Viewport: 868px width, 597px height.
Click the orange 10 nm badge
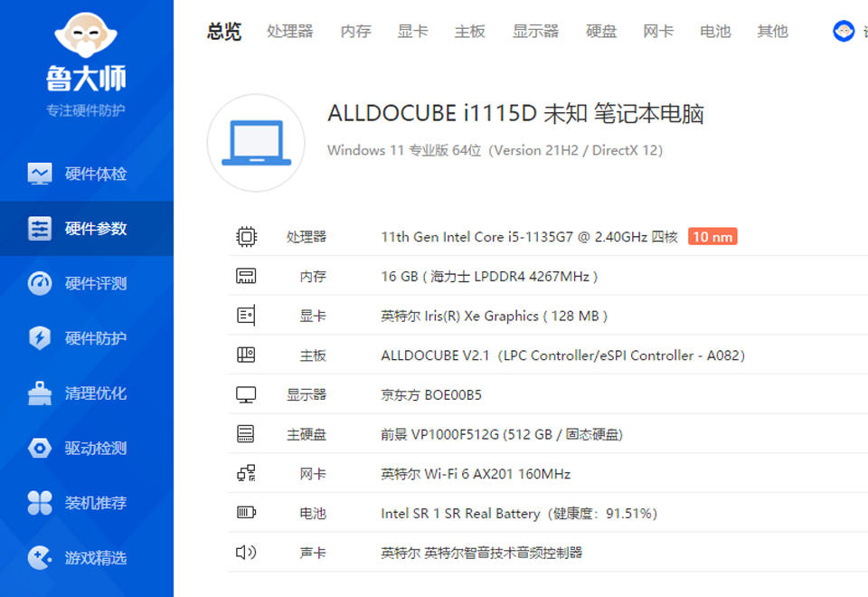(x=712, y=237)
